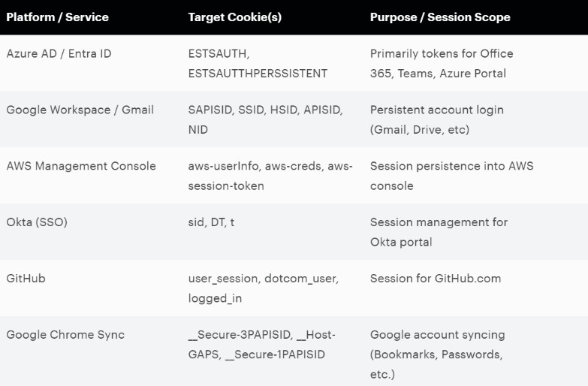Select the Azure AD / Entra ID cell
The image size is (588, 386).
click(59, 53)
